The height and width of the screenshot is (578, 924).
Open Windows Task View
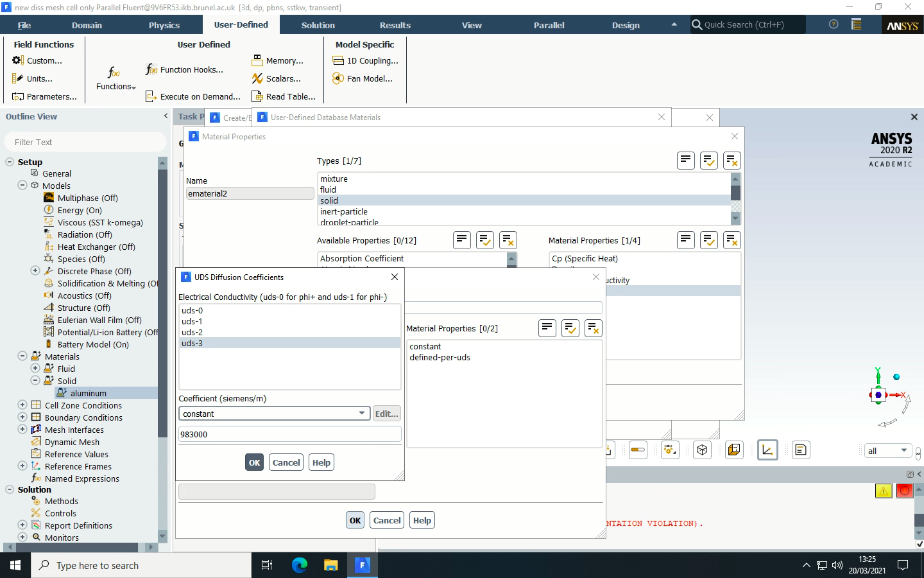tap(267, 565)
